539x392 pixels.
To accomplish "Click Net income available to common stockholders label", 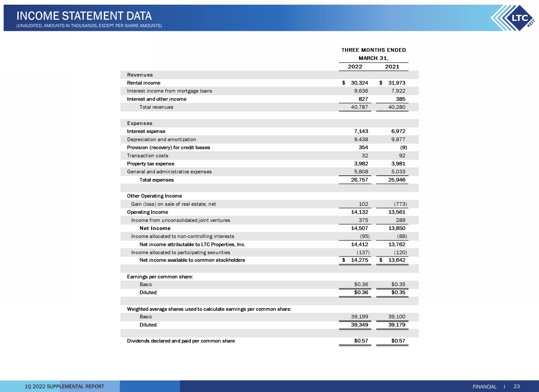I will pos(192,260).
